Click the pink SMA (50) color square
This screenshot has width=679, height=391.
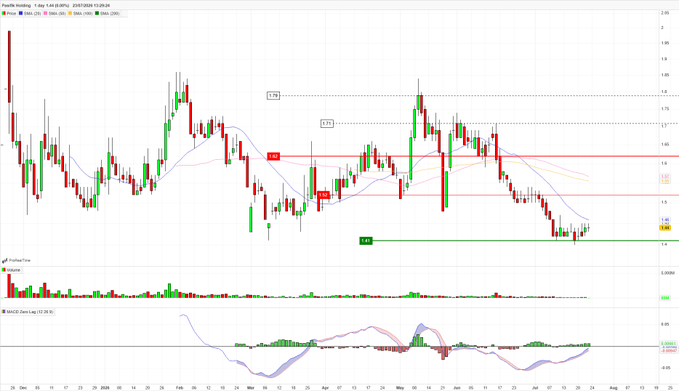[45, 13]
